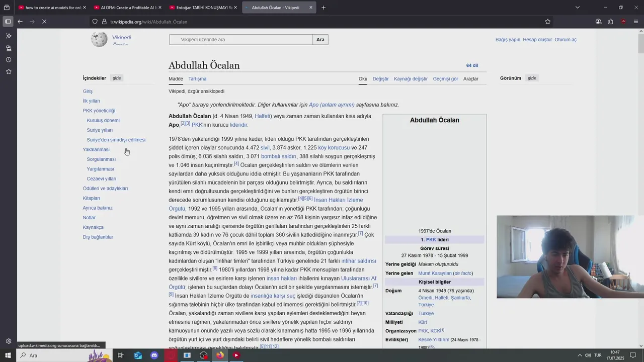The image size is (644, 362).
Task: Open the Firefox account icon
Action: pyautogui.click(x=598, y=22)
